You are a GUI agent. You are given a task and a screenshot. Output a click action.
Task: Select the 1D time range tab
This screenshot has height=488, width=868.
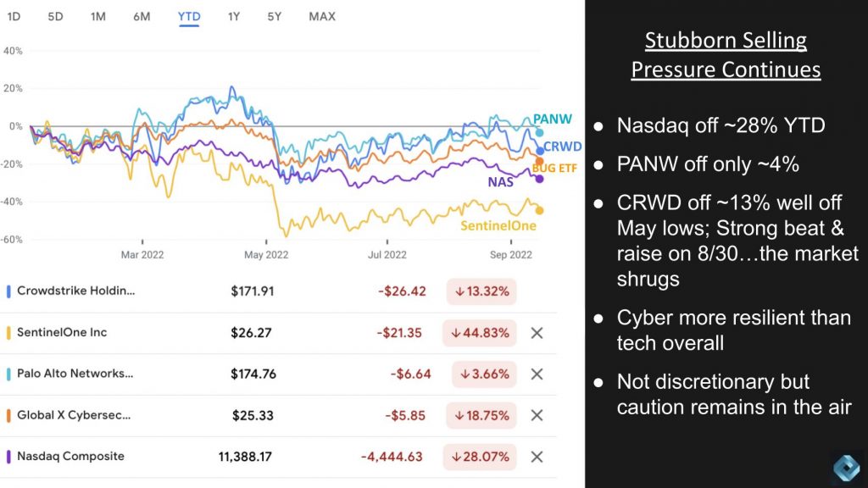[14, 16]
